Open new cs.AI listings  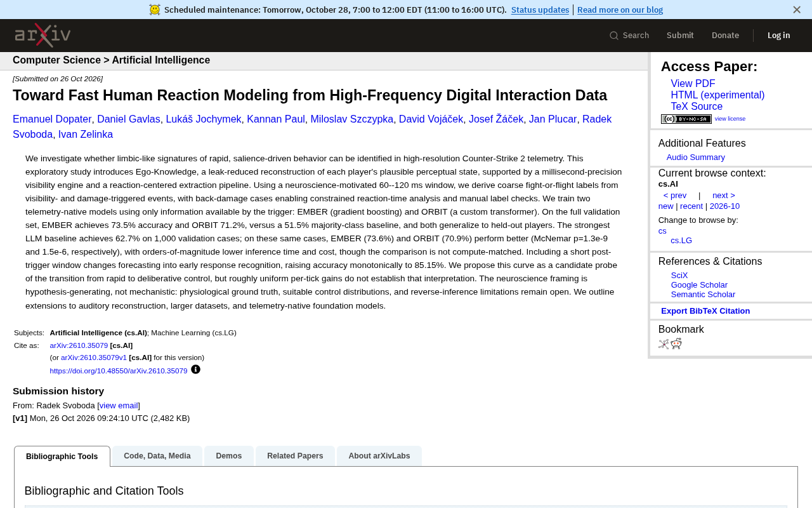point(666,206)
